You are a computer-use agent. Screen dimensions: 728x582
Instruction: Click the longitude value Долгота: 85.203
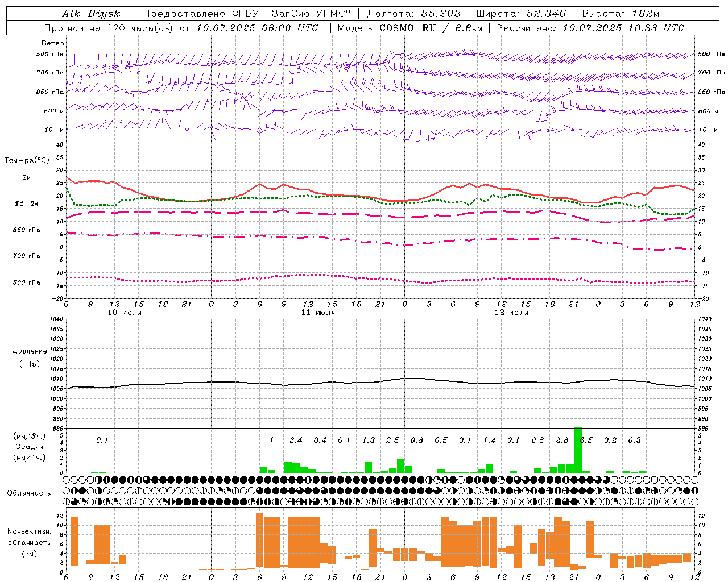click(414, 14)
